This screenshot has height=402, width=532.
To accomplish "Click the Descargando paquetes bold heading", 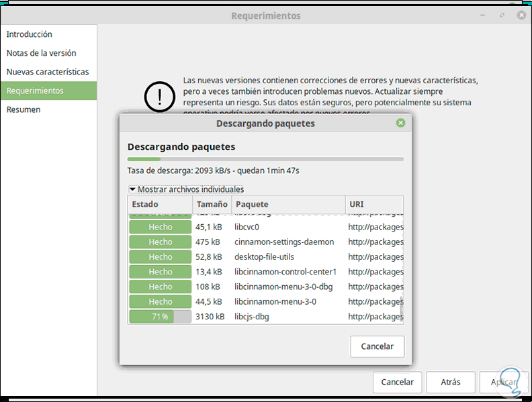I will click(181, 147).
